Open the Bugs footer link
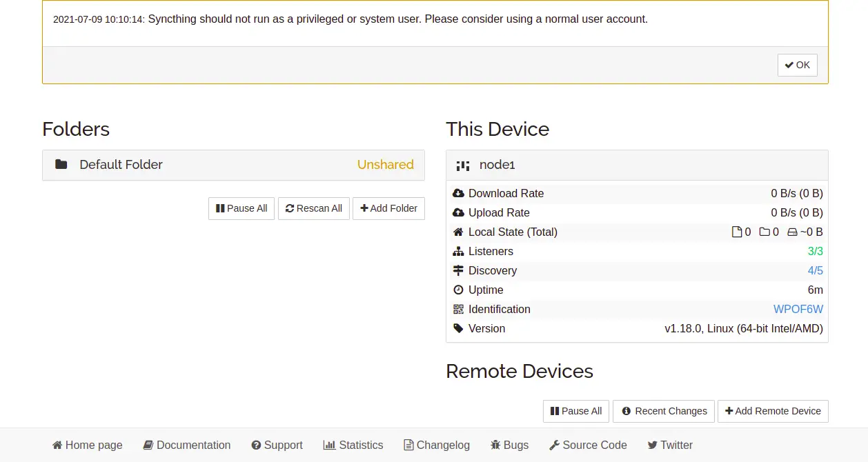 509,445
